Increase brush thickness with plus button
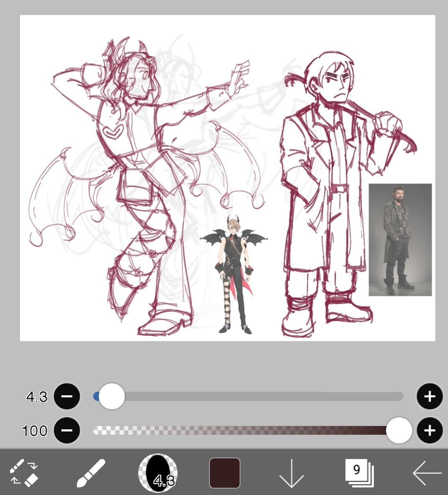 coord(430,396)
